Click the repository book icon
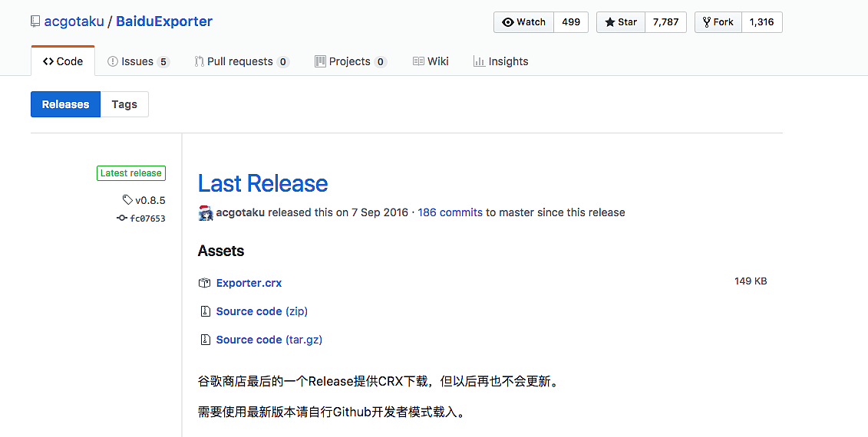 coord(35,22)
